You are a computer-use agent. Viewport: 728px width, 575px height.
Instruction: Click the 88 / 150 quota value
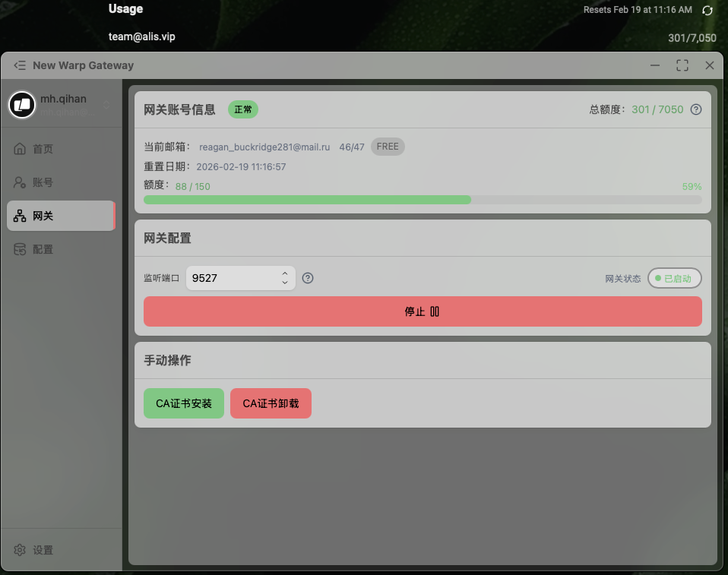(193, 187)
